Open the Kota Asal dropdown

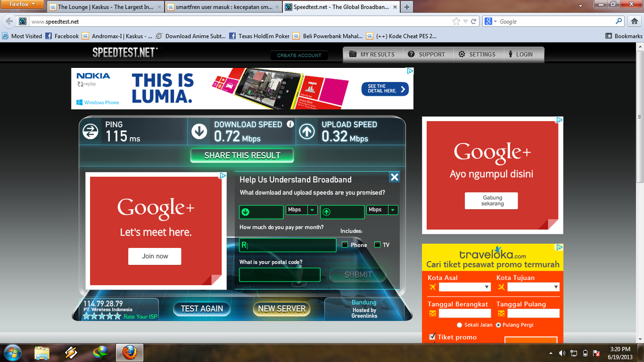tap(464, 287)
